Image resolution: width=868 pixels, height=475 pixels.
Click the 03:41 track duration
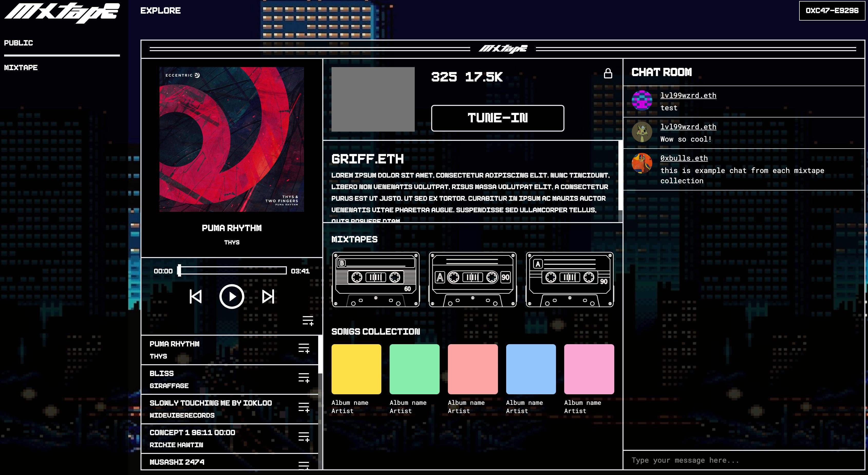[x=300, y=271]
